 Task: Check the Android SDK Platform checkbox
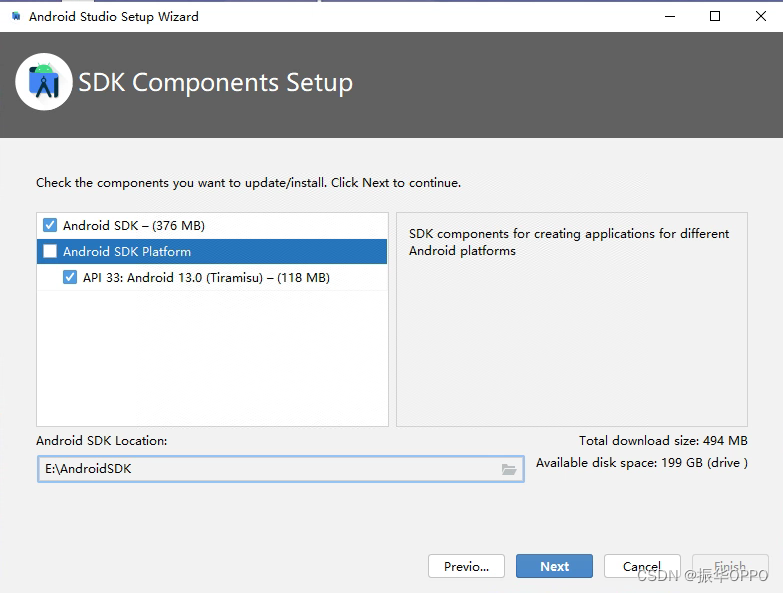[x=50, y=251]
